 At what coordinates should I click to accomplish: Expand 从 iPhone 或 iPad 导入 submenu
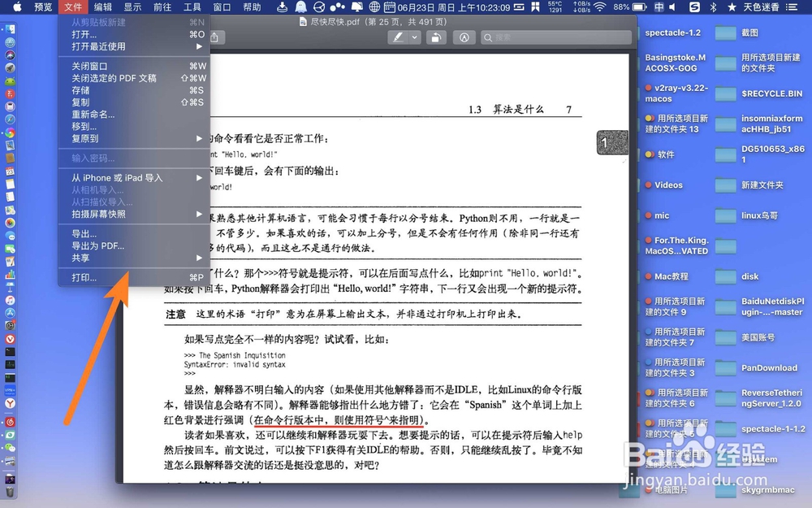pos(134,178)
